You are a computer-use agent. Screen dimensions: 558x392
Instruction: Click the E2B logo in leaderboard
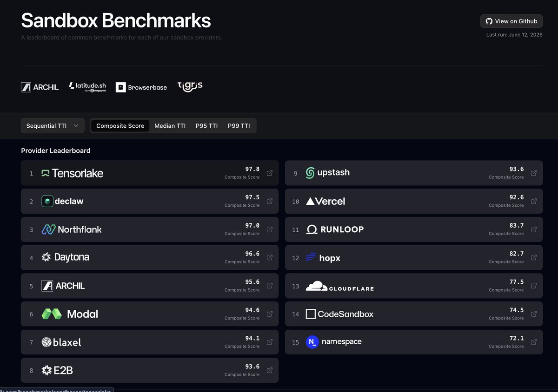pos(57,371)
